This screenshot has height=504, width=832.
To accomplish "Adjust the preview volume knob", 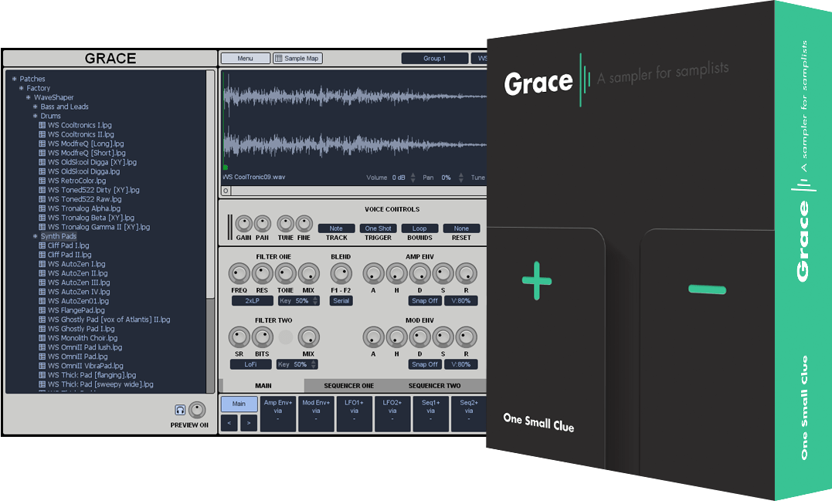I will pyautogui.click(x=198, y=410).
